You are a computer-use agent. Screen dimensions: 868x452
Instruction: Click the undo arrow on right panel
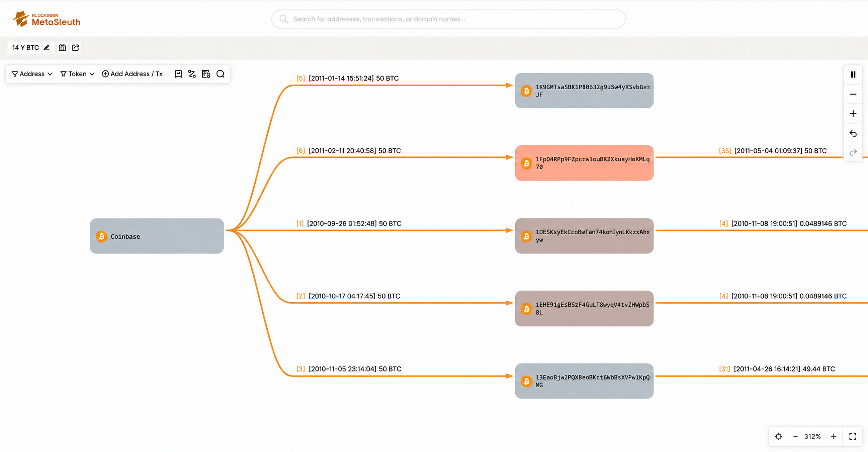[x=853, y=133]
